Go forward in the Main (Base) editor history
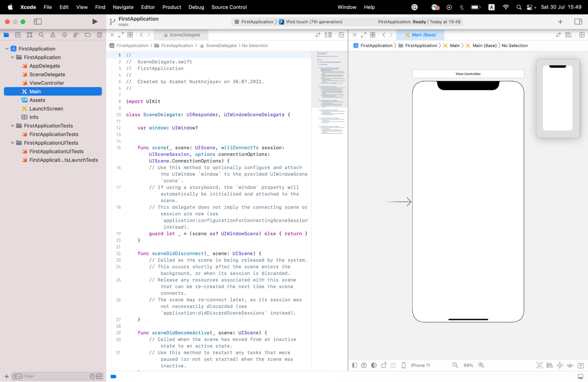Viewport: 588px width, 382px height. click(x=391, y=35)
